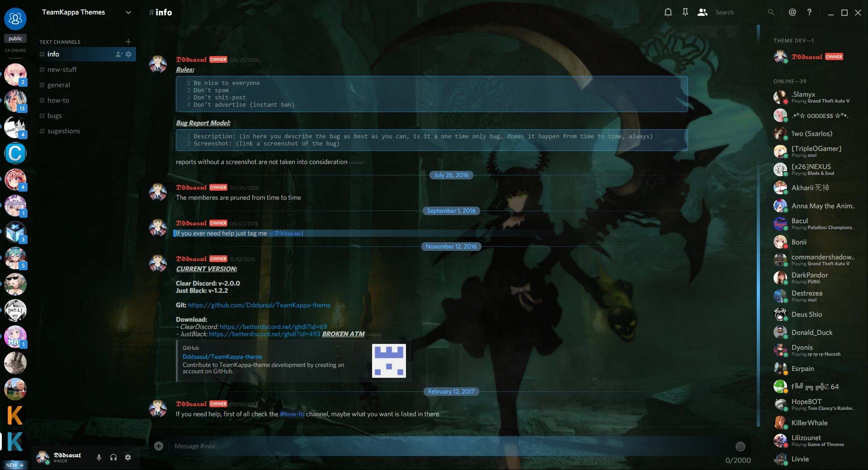
Task: Open server icon with 2 badge
Action: [x=15, y=75]
